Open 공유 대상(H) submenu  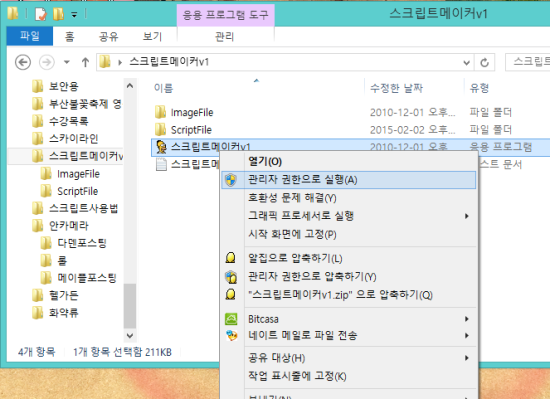[349, 358]
